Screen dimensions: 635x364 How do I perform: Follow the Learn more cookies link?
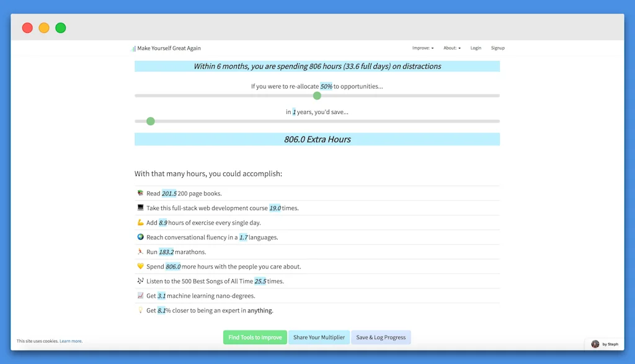[71, 341]
